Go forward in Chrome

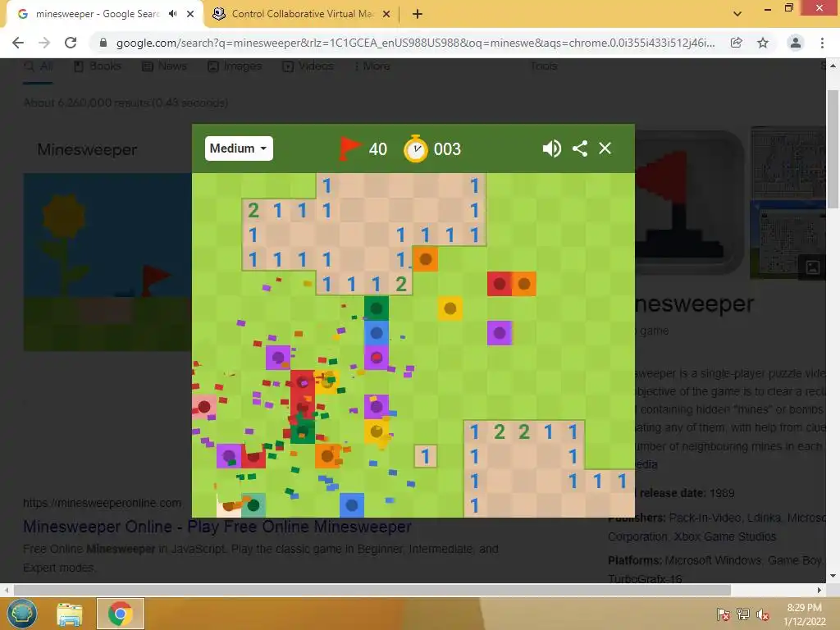click(44, 43)
